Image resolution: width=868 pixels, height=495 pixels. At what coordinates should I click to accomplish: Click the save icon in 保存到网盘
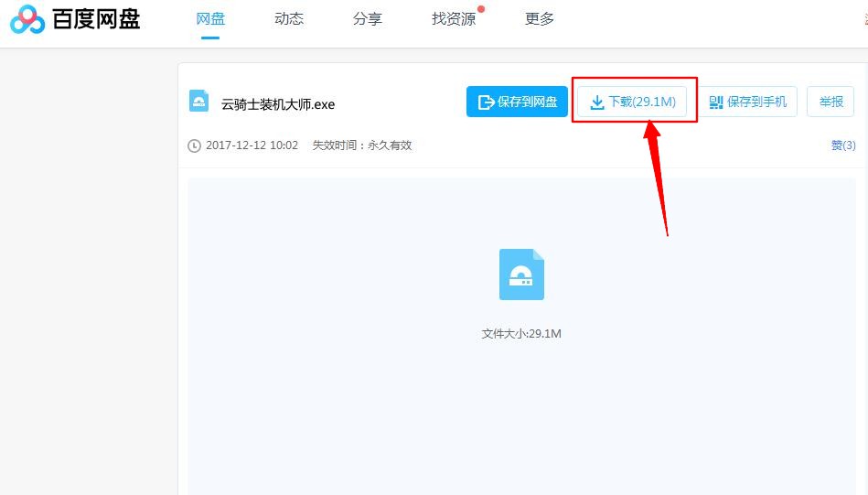(486, 102)
